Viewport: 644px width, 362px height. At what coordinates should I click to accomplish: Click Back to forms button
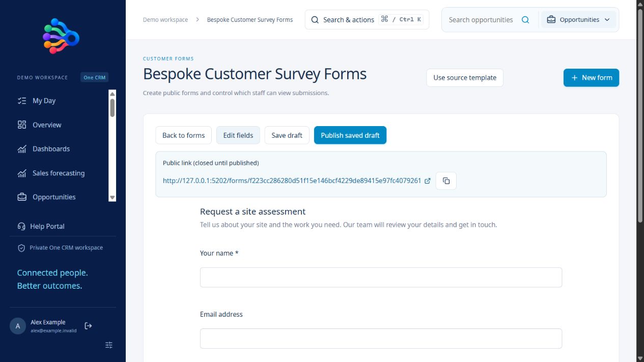pyautogui.click(x=183, y=135)
